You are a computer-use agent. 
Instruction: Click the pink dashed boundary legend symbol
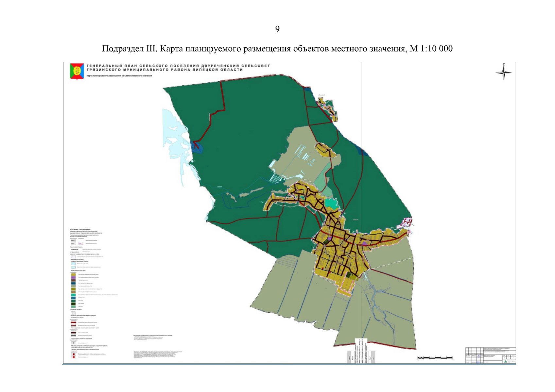80,243
